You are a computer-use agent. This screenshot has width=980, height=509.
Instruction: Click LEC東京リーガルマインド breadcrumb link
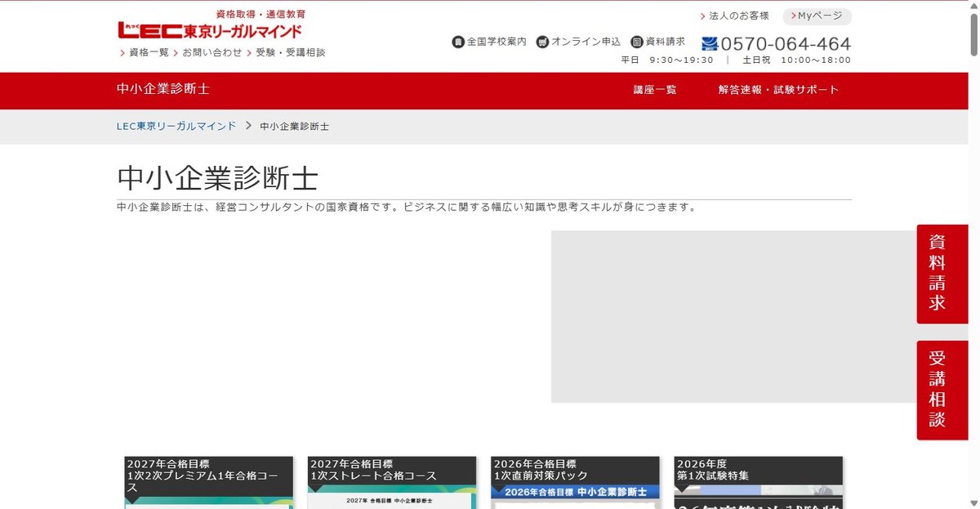(x=176, y=126)
